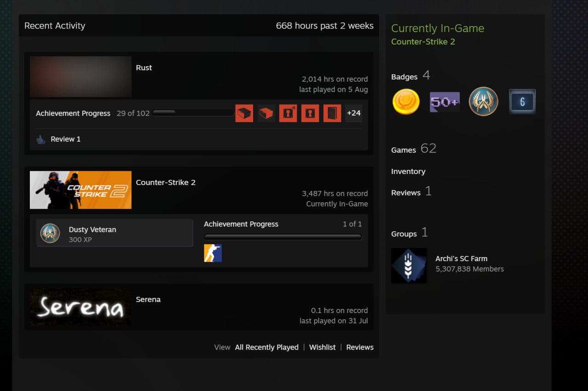Click the Recent Activity heading
Screen dimensions: 588x391
pyautogui.click(x=55, y=26)
